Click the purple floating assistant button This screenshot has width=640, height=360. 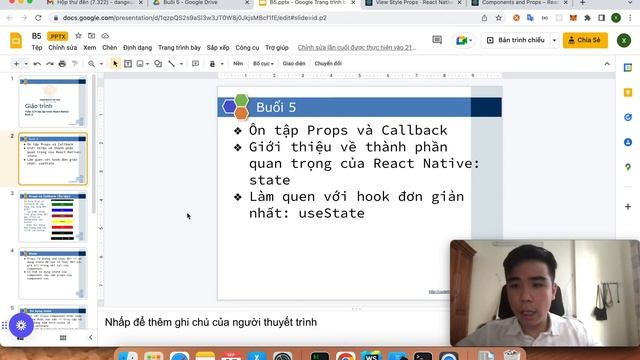pyautogui.click(x=21, y=325)
